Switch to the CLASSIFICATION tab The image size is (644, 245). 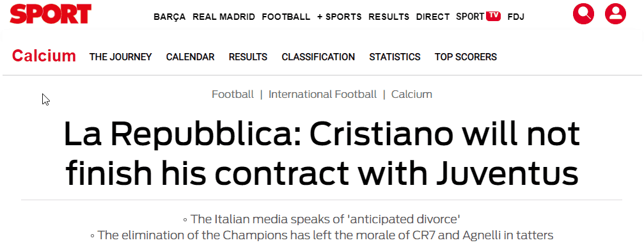pyautogui.click(x=318, y=57)
